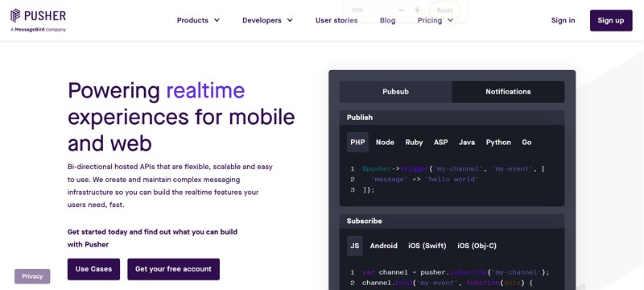Screen dimensions: 644x290
Task: Click the purple word 'realtime' in heading
Action: point(205,90)
